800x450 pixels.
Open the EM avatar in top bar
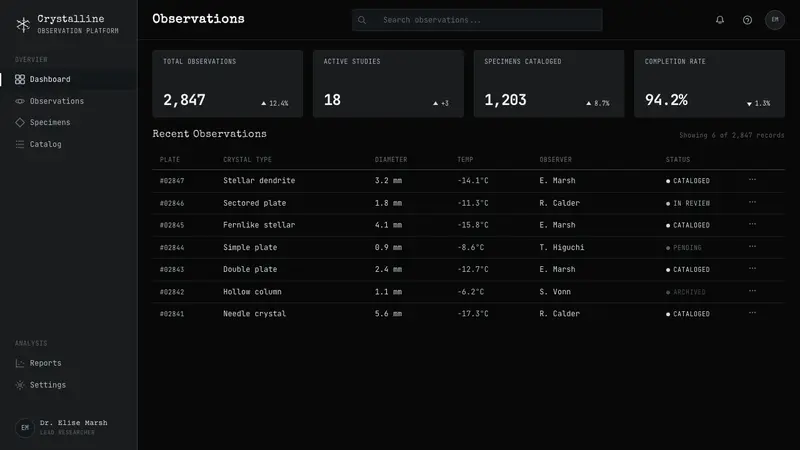(775, 20)
